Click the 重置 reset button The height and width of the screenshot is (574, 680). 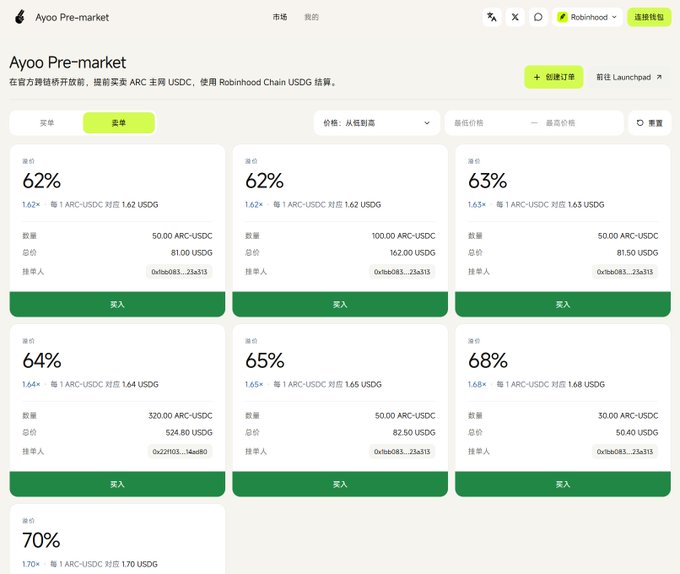point(649,123)
